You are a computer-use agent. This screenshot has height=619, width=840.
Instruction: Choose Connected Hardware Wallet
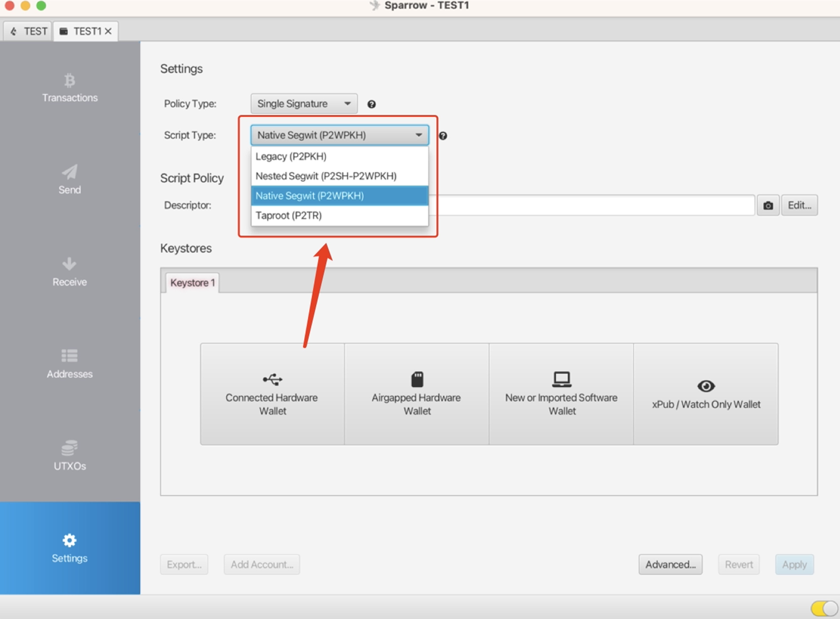pos(272,394)
